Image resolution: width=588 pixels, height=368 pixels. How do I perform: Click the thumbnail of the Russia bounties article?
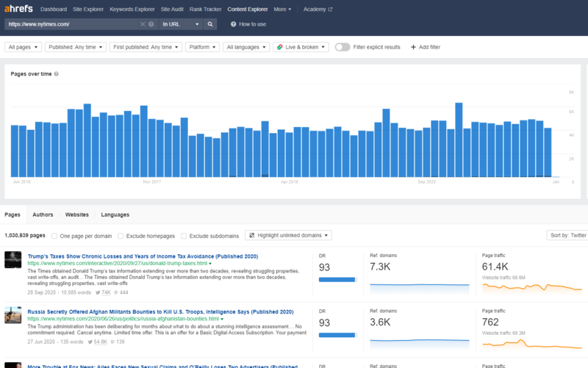[14, 315]
